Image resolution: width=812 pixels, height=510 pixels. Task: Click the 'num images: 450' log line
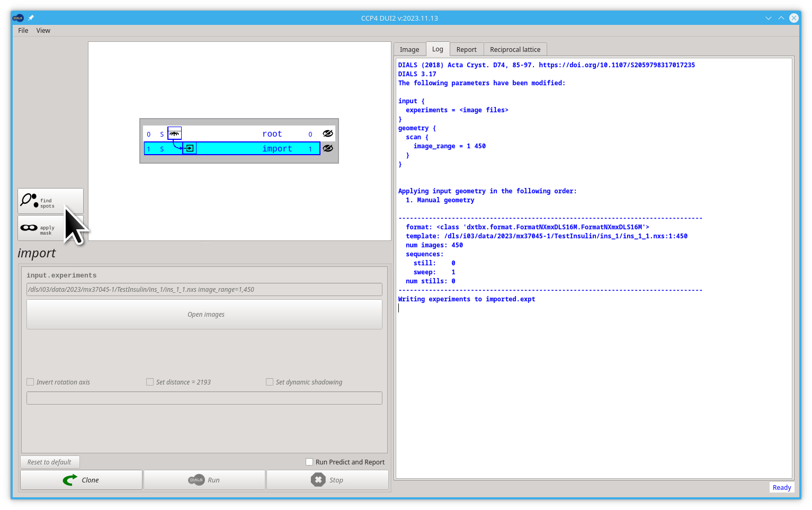coord(434,245)
